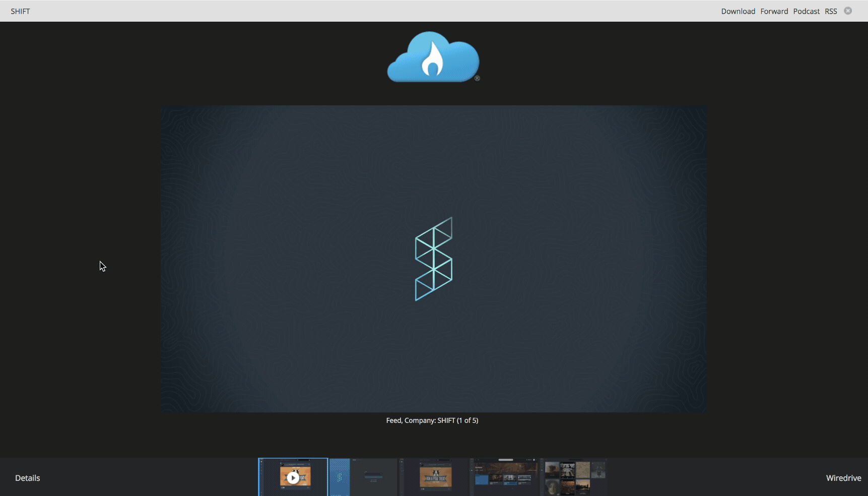Viewport: 868px width, 496px height.
Task: Open the Forward option
Action: click(774, 11)
